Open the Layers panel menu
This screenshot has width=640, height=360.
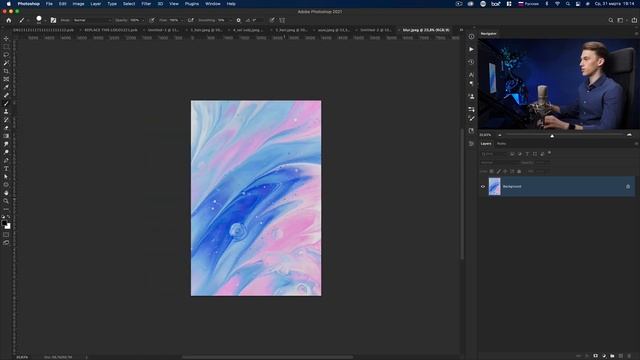(x=636, y=144)
